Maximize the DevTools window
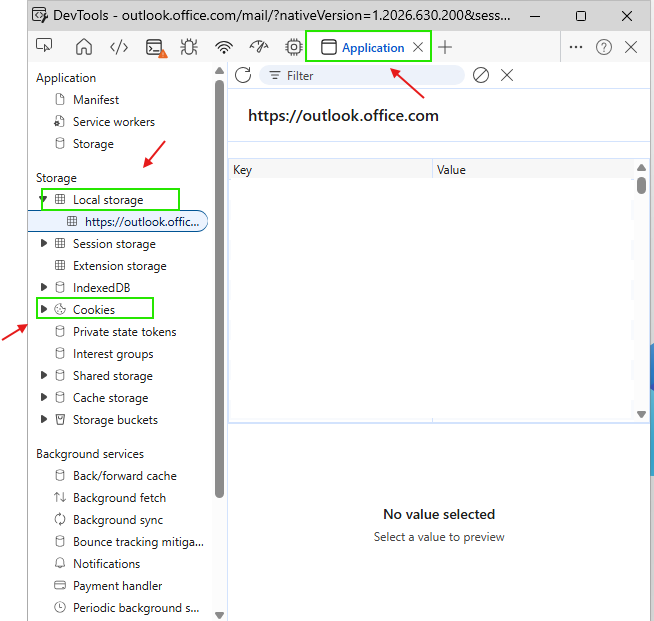 [581, 16]
